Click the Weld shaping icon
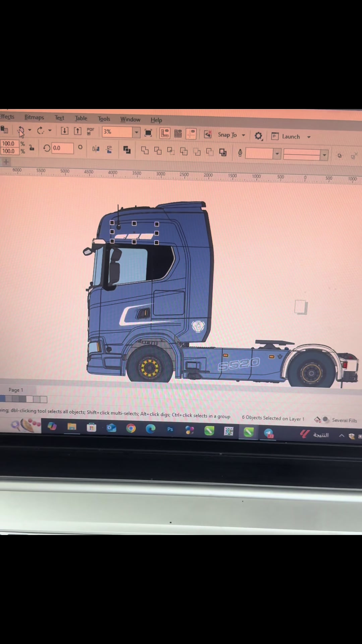This screenshot has height=644, width=362. (x=145, y=151)
